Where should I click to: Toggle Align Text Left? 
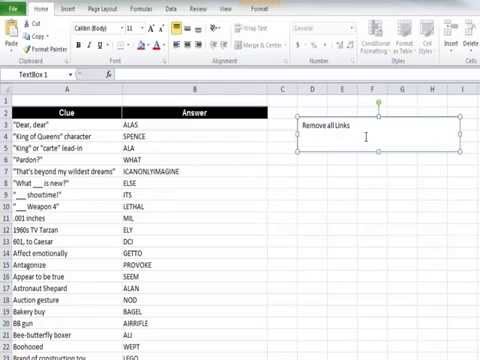click(x=176, y=45)
